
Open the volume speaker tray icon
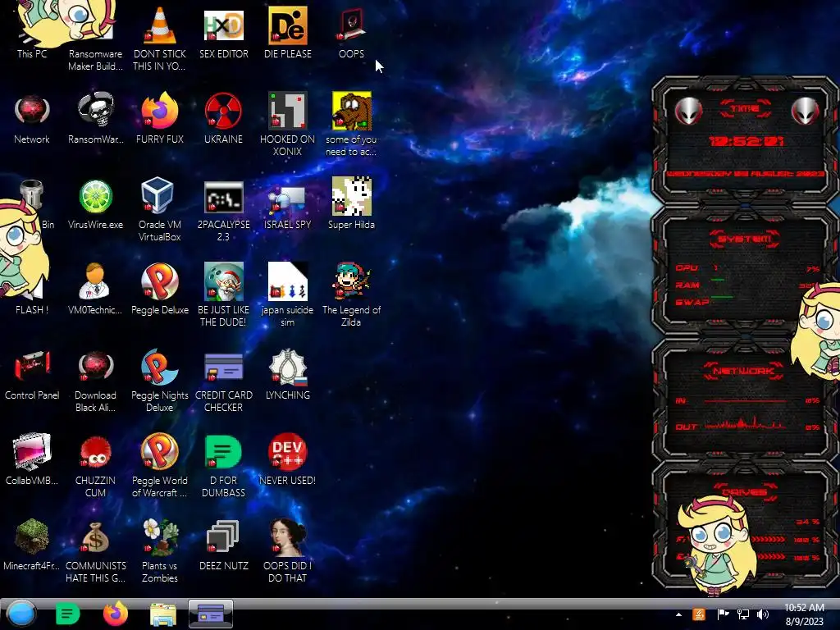click(x=763, y=614)
